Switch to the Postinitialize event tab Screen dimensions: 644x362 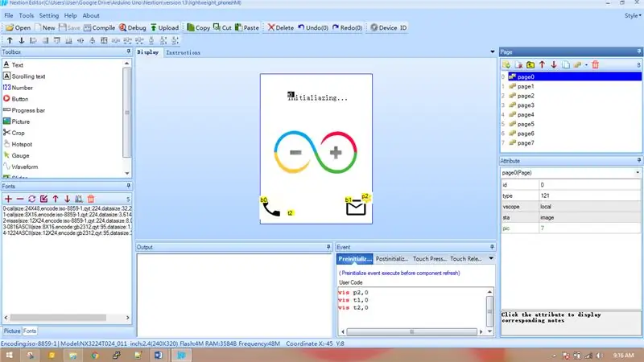click(392, 259)
